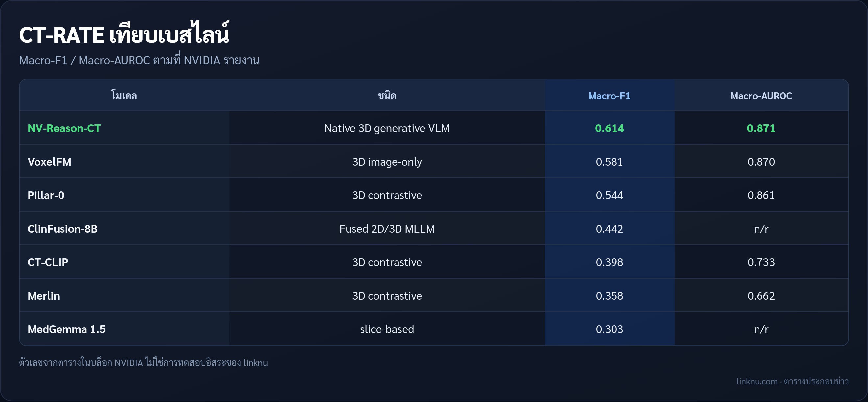Select the 'VoxelFM' model name
This screenshot has width=868, height=402.
(49, 162)
